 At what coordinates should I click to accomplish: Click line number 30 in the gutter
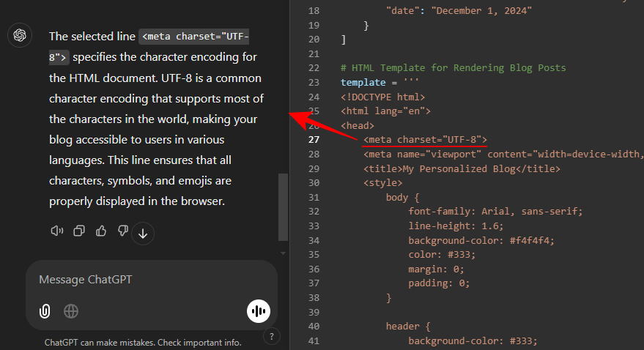click(x=314, y=182)
